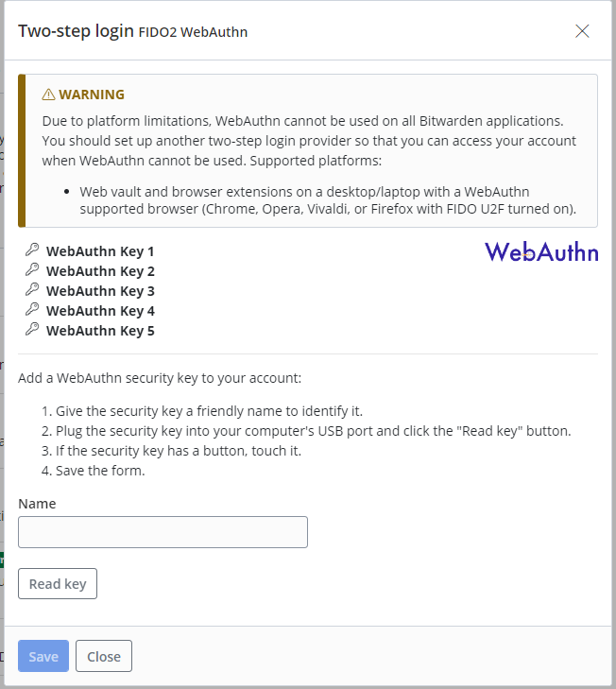Select the WebAuthn Key 2 label

pos(100,271)
